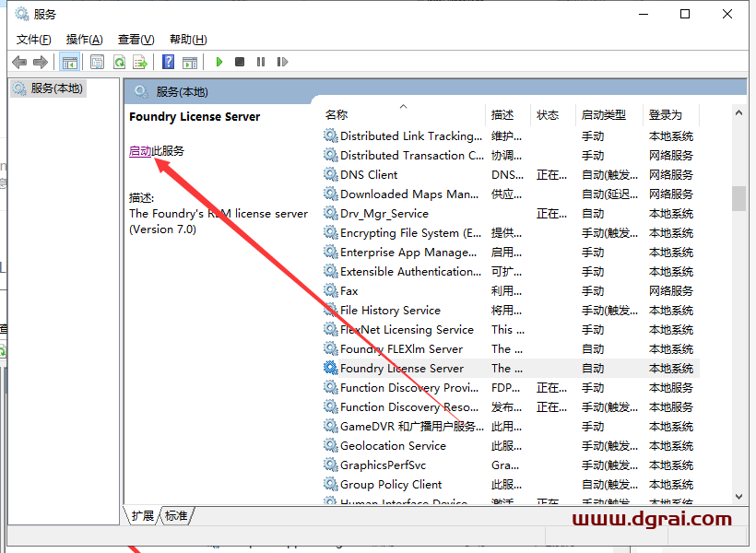Select 服务(本地) in the left tree
The width and height of the screenshot is (756, 553).
pos(48,88)
